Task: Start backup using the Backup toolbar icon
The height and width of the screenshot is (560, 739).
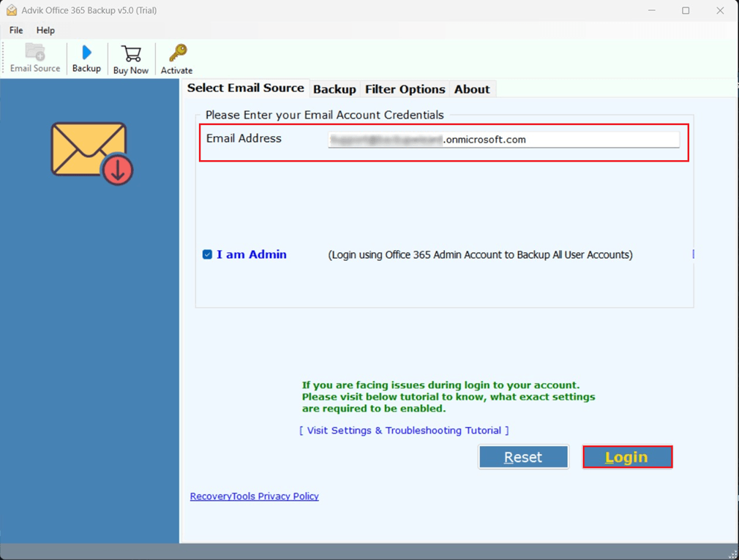Action: pos(86,58)
